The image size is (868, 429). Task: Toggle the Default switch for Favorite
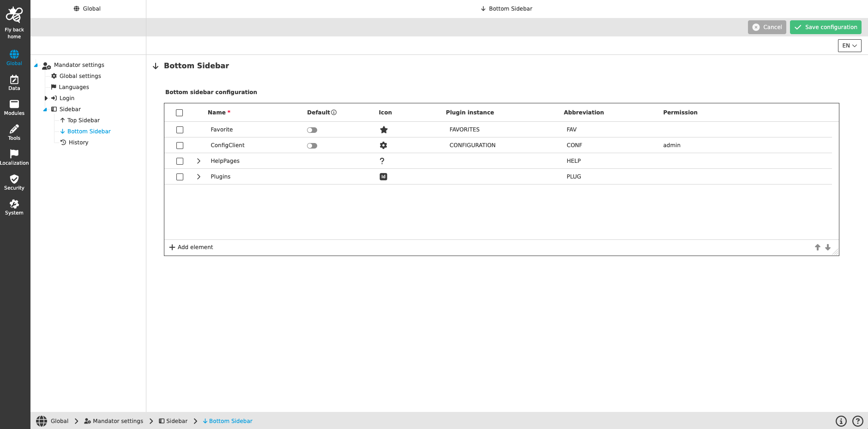(x=312, y=130)
